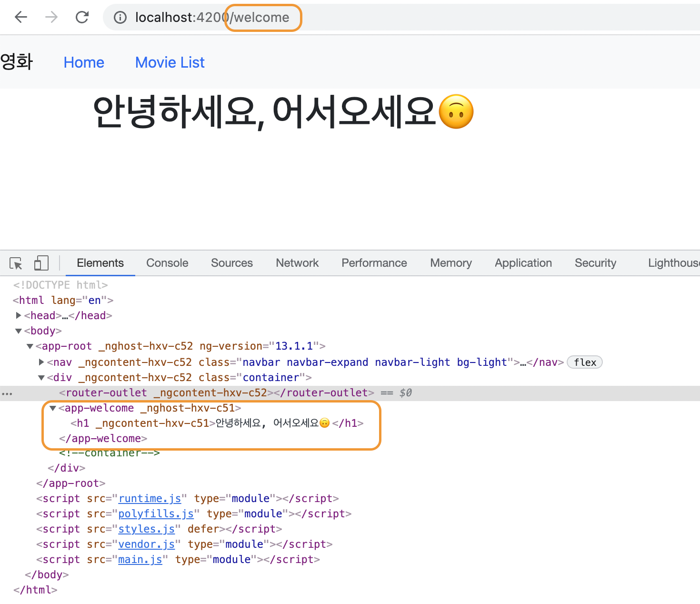This screenshot has height=604, width=700.
Task: Open the Home navigation link
Action: 84,62
